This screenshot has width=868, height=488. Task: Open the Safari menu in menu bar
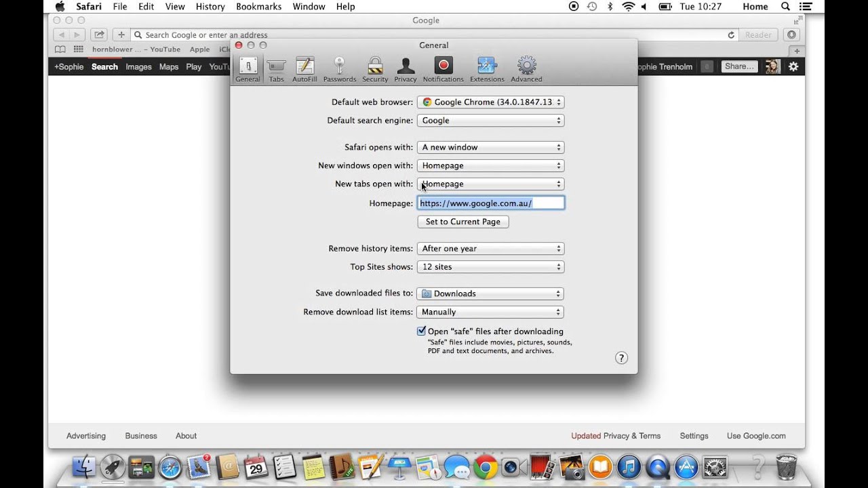point(89,7)
